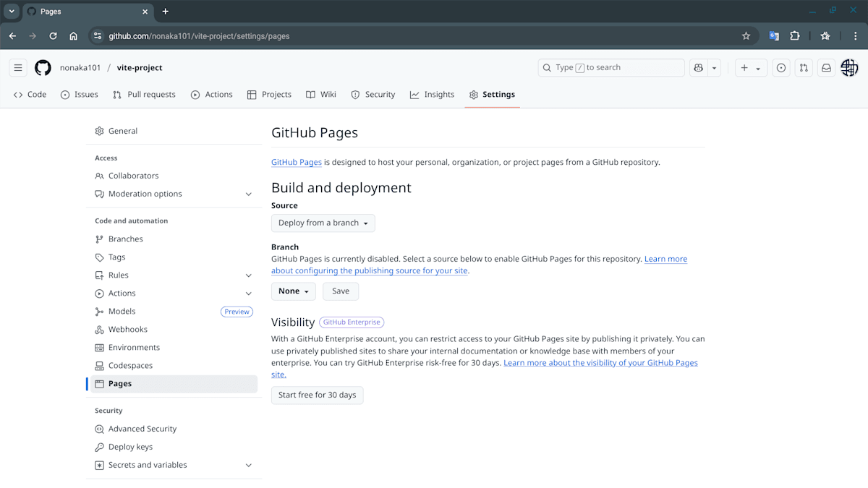This screenshot has width=868, height=488.
Task: Click the browser back arrow
Action: pos(12,36)
